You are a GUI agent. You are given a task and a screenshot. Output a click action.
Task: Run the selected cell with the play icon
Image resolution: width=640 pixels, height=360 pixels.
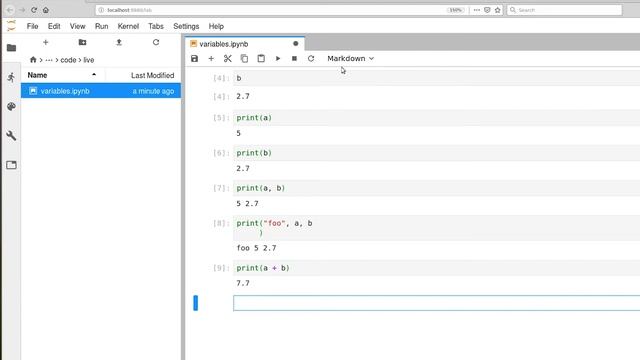(278, 58)
